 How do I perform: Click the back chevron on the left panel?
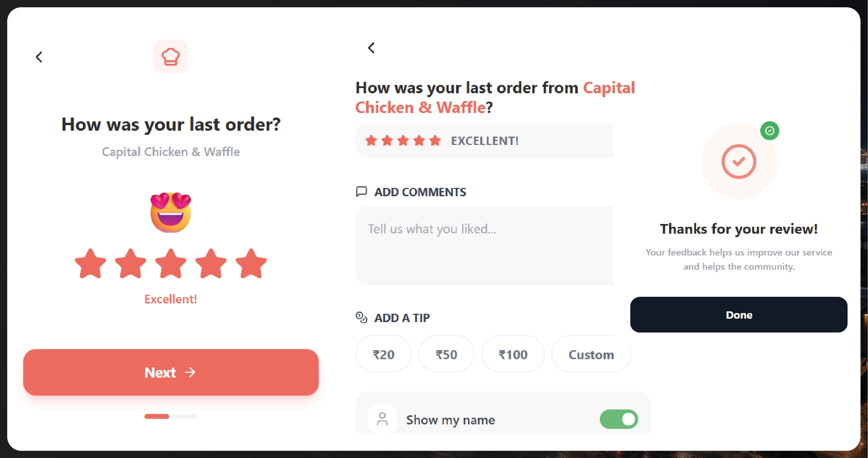(x=39, y=57)
